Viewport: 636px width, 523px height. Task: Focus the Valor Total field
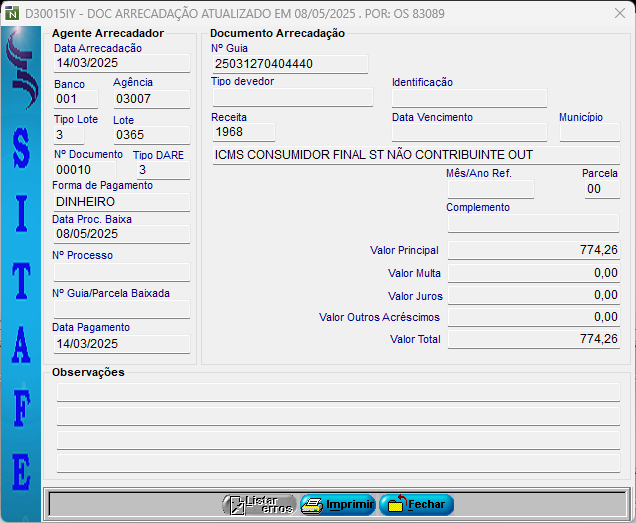(x=533, y=339)
